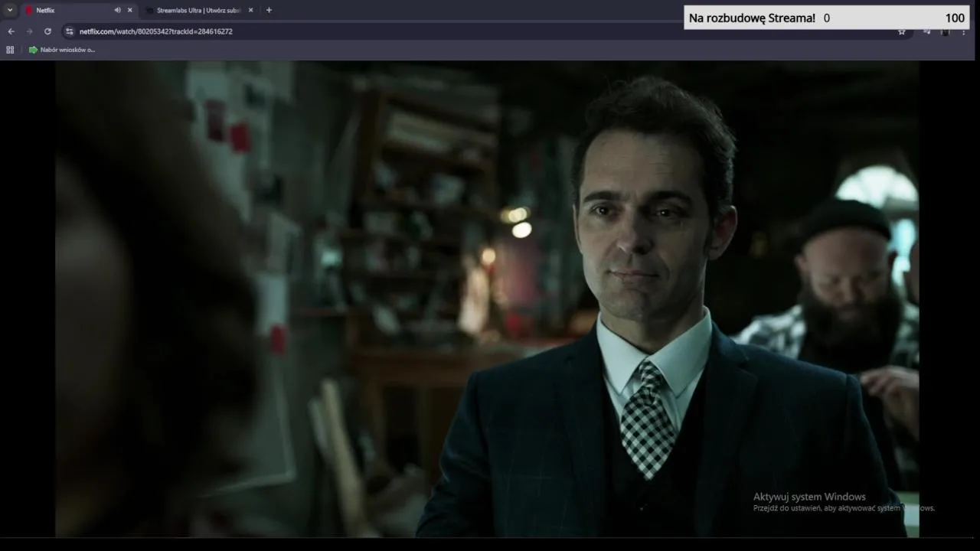Close the Streamlabs Ultra tab

click(x=250, y=10)
